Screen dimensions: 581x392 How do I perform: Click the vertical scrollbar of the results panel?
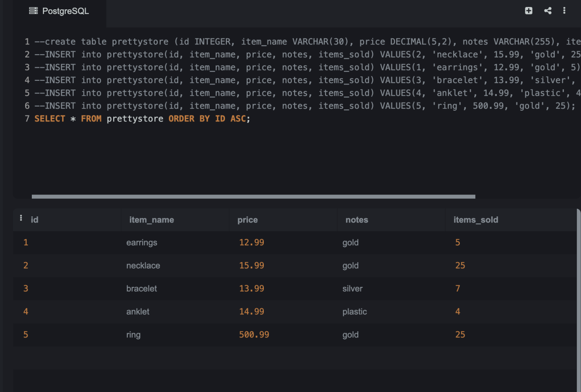tap(579, 300)
